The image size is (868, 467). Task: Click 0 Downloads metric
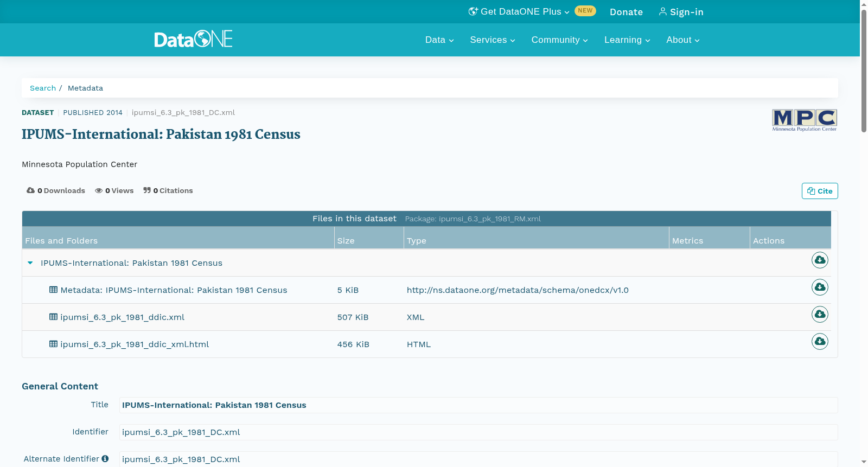56,190
